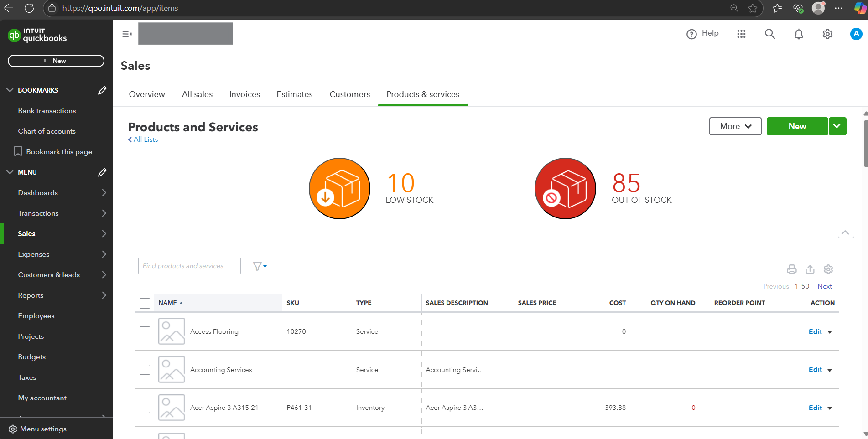Expand the Dashboards submenu arrow
Image resolution: width=868 pixels, height=439 pixels.
(104, 193)
